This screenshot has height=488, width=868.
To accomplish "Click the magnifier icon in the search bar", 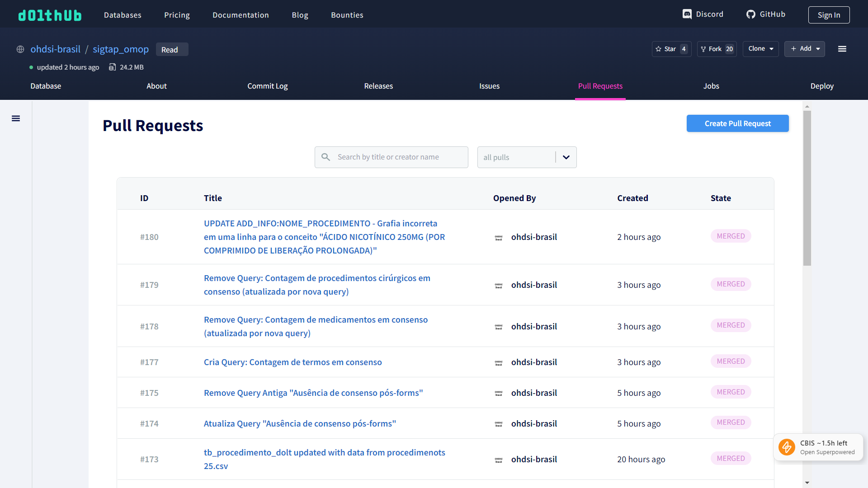I will click(x=326, y=157).
